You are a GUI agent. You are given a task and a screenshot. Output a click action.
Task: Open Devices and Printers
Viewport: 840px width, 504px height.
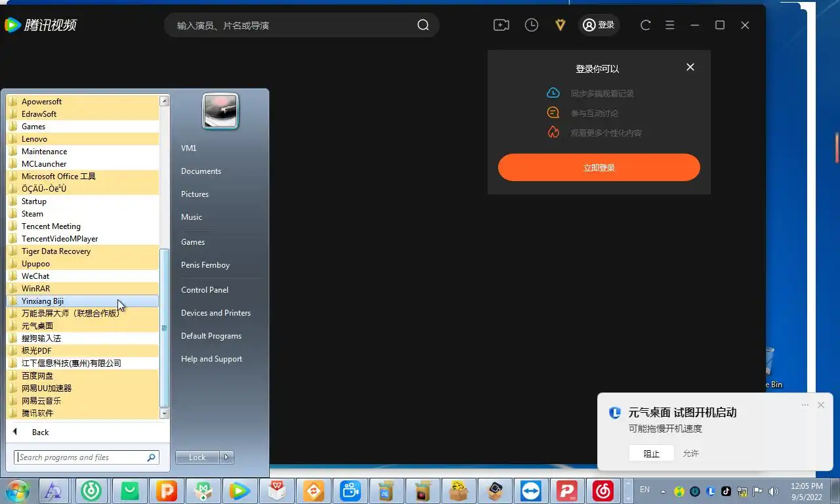tap(216, 313)
